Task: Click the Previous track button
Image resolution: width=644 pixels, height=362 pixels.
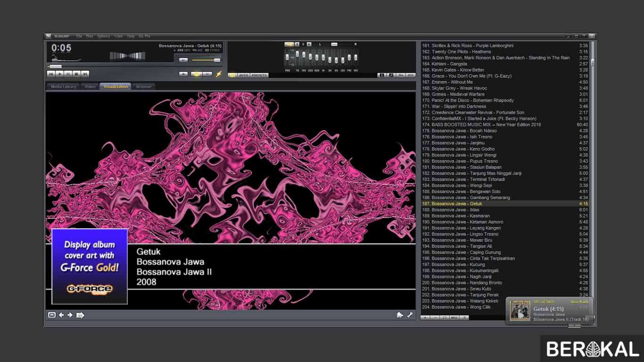Action: pyautogui.click(x=51, y=74)
